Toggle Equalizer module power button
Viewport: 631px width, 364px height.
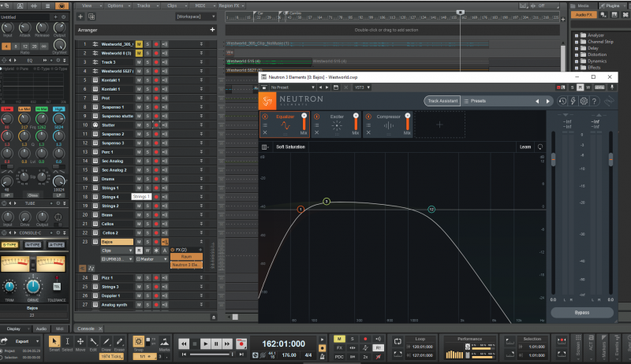pos(265,117)
